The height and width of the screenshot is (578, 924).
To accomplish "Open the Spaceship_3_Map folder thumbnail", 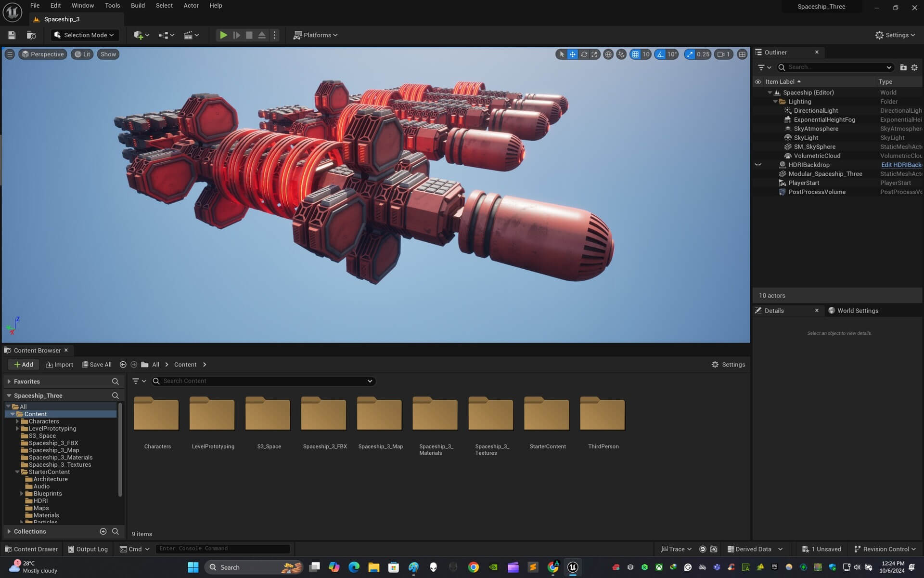I will (x=380, y=414).
